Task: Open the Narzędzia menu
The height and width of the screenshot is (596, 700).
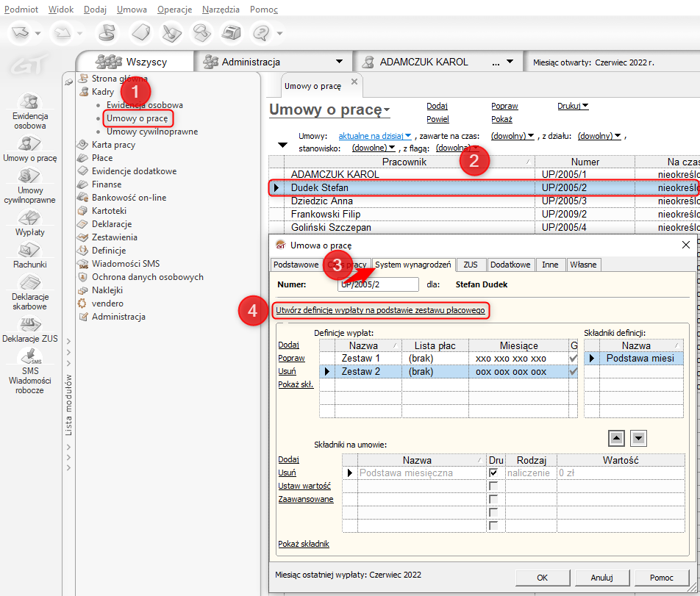Action: [221, 10]
